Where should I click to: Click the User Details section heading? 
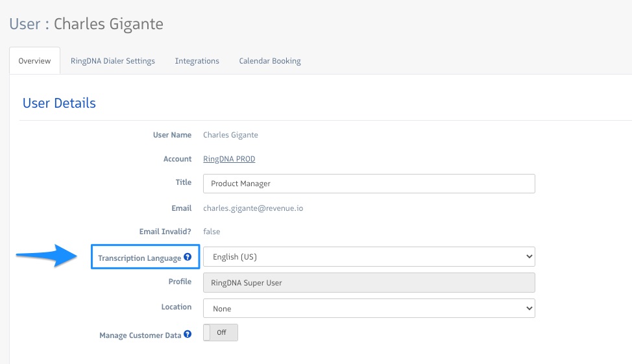click(59, 103)
